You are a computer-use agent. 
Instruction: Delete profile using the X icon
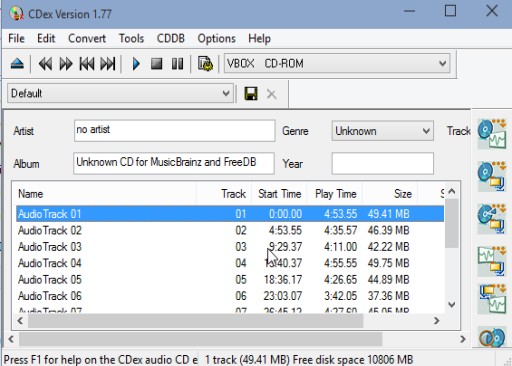pyautogui.click(x=271, y=94)
